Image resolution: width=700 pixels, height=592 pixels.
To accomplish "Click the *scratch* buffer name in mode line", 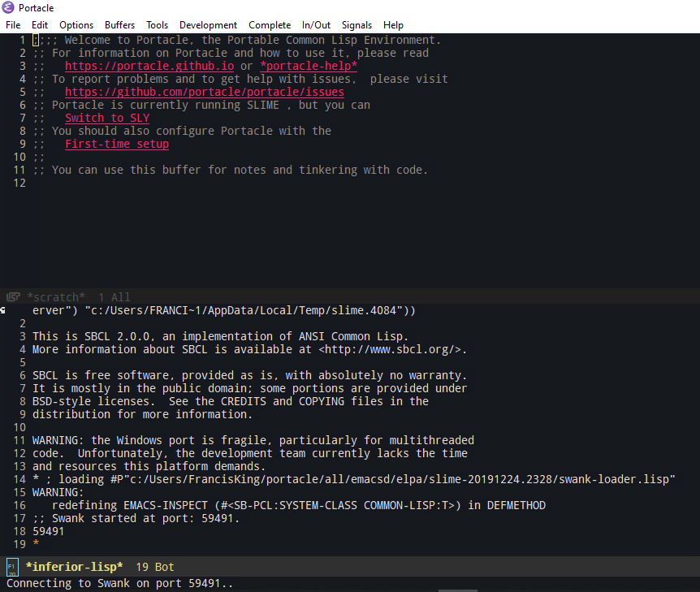I will pos(56,297).
